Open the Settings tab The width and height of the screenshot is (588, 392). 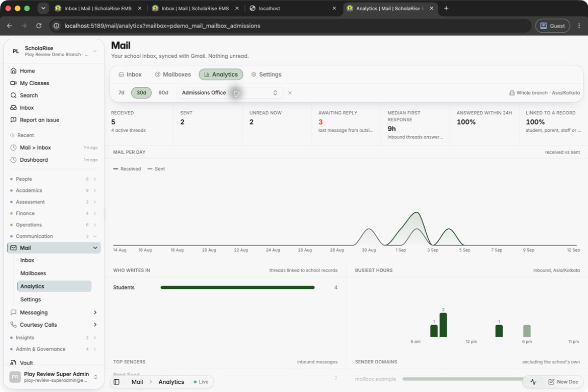pos(266,75)
